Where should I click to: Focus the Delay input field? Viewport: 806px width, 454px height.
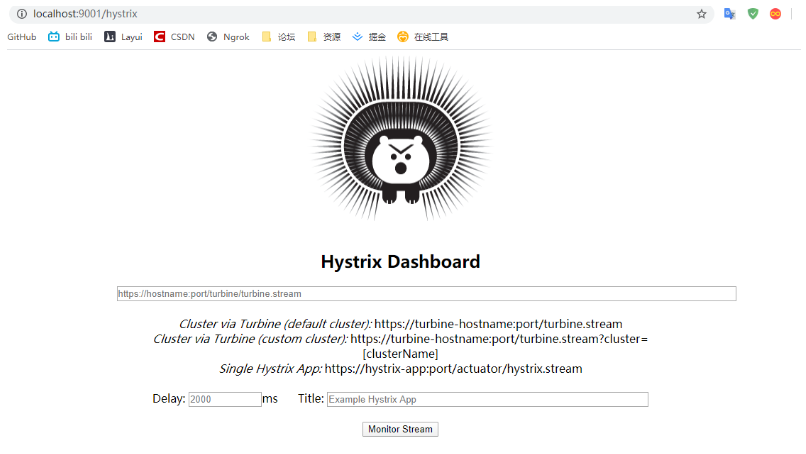pos(225,399)
